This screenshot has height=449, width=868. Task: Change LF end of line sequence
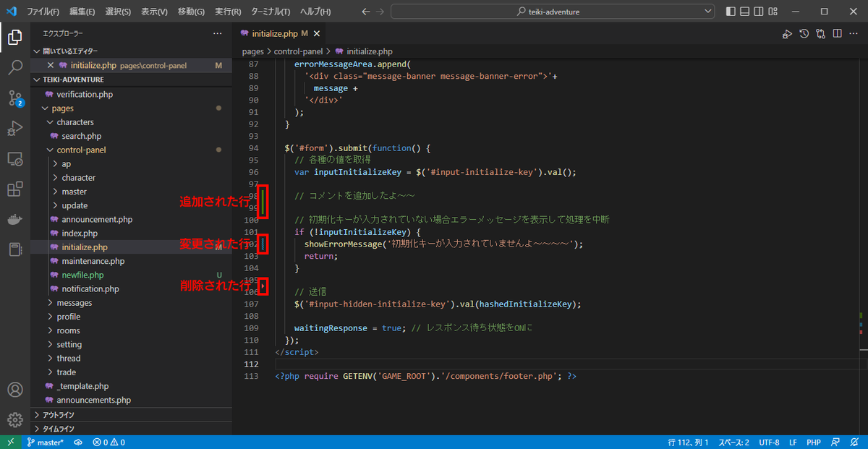793,442
